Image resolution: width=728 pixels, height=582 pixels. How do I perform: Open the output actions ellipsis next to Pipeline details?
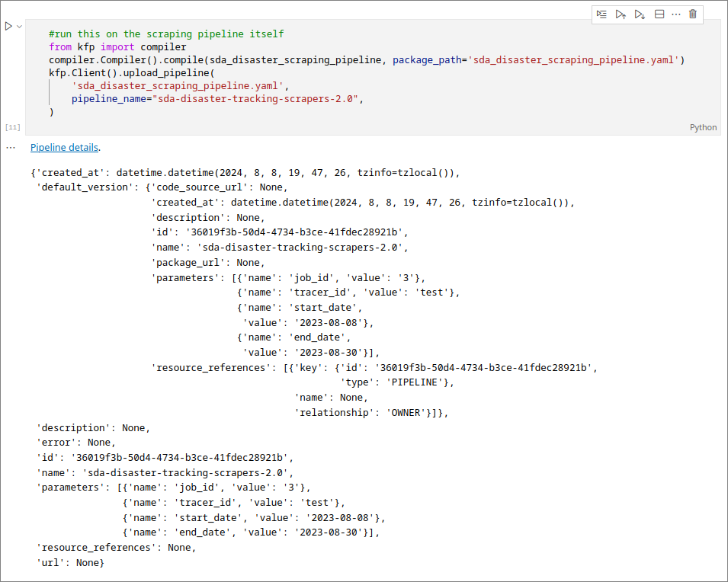[x=11, y=148]
